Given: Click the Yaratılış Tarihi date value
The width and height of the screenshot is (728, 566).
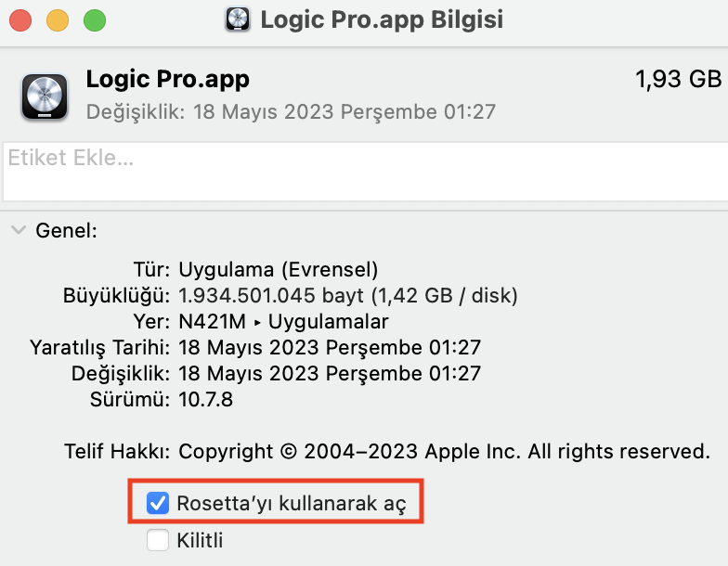Looking at the screenshot, I should pyautogui.click(x=330, y=348).
